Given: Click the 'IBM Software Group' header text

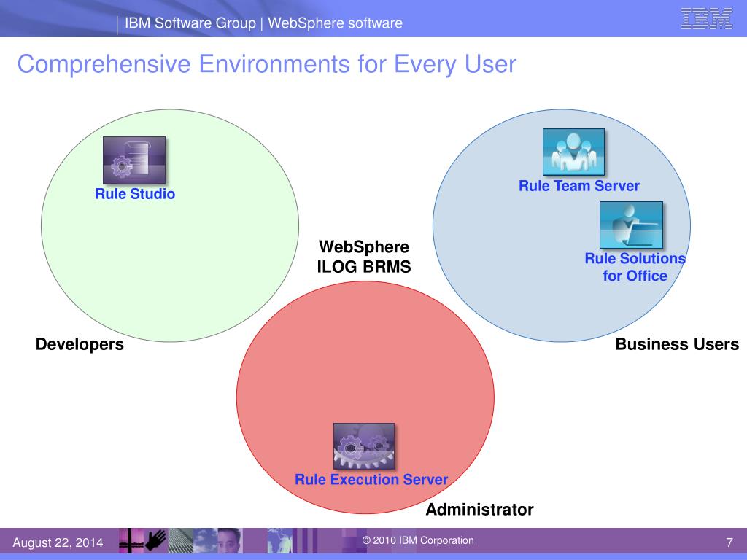Looking at the screenshot, I should pos(190,23).
